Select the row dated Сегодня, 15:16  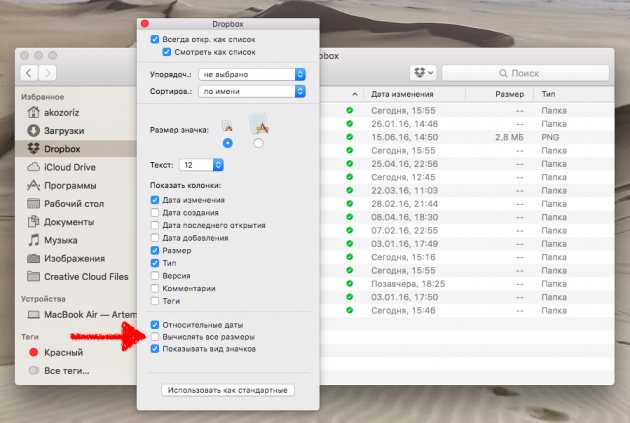467,257
